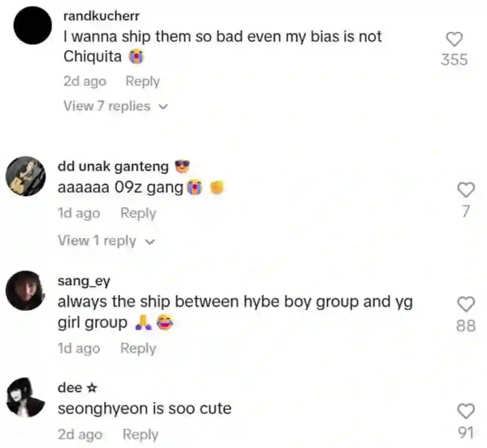Viewport: 487px width, 448px height.
Task: Open sang_ey's profile avatar
Action: [x=26, y=290]
